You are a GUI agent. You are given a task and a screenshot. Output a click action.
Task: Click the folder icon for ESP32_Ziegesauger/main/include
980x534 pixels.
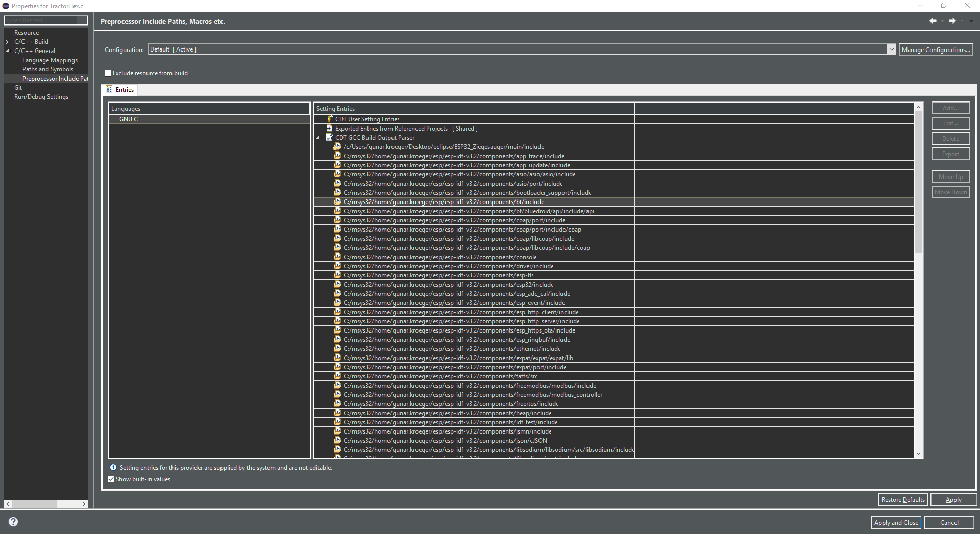click(x=337, y=146)
